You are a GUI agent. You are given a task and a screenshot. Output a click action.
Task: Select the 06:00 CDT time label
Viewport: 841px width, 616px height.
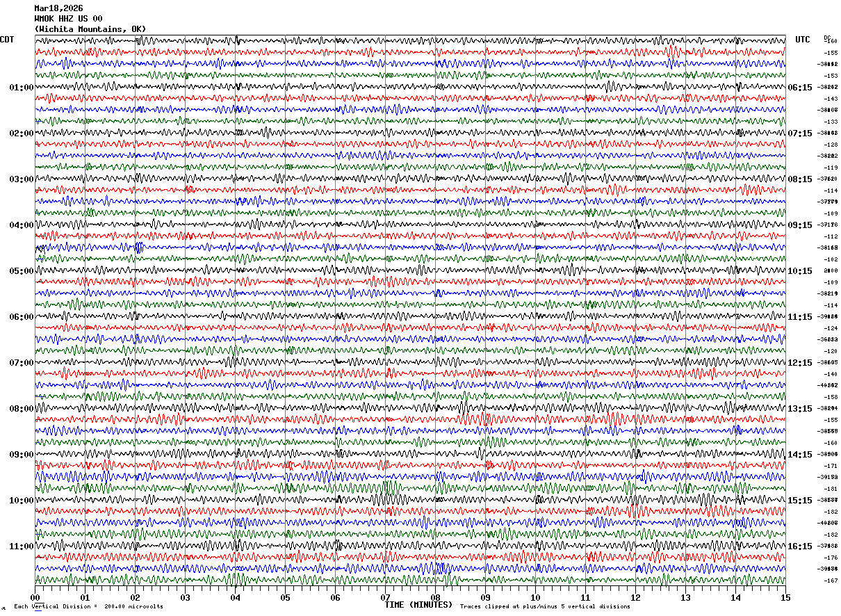point(22,317)
